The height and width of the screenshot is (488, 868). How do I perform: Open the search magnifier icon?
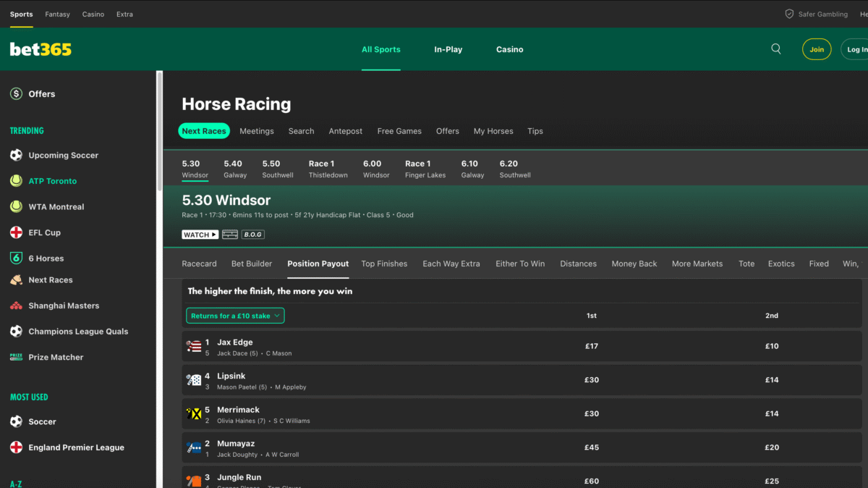click(776, 49)
